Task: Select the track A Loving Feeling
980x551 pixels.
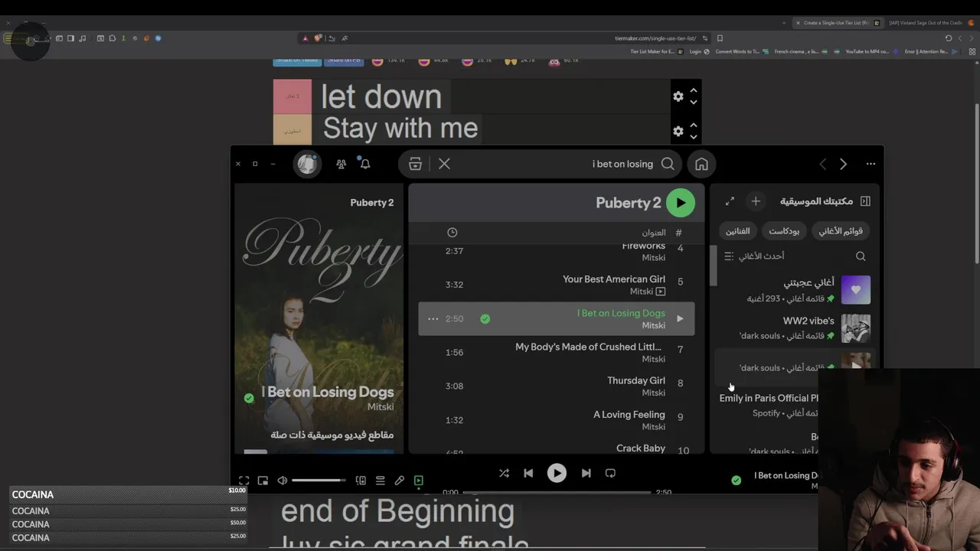Action: click(557, 420)
